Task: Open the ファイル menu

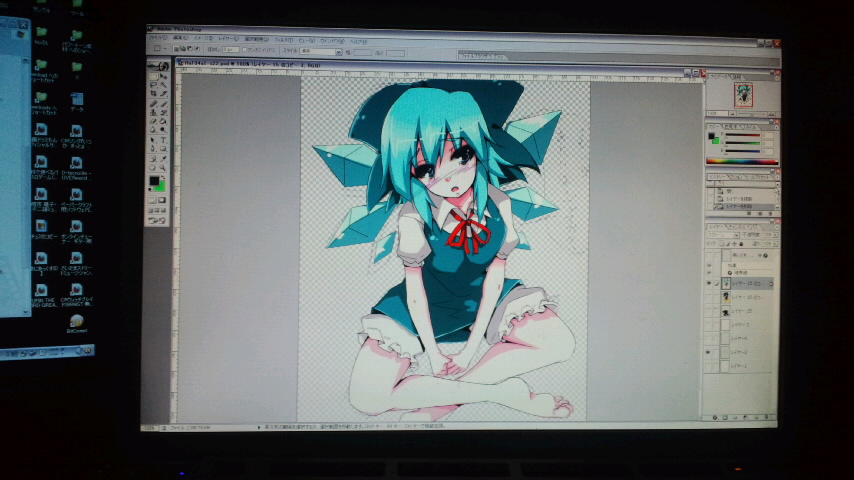Action: pyautogui.click(x=157, y=38)
